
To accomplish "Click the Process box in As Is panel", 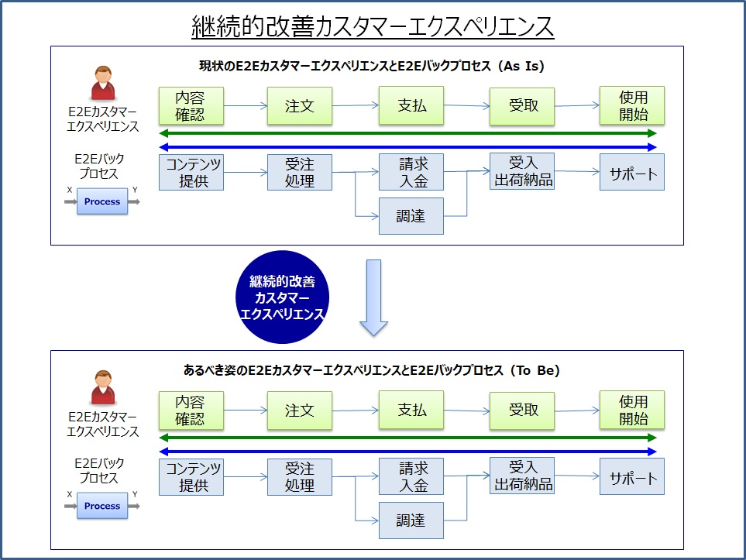I will coord(102,201).
